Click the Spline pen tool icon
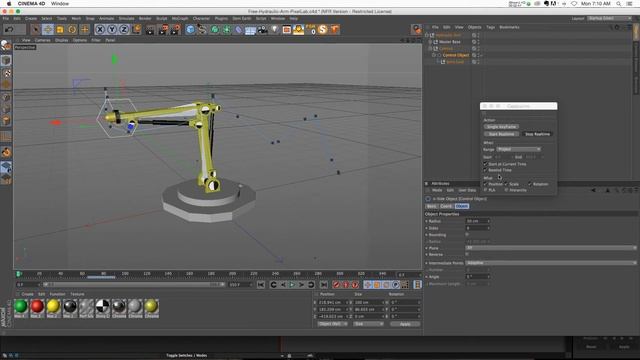The width and height of the screenshot is (640, 360). (202, 29)
